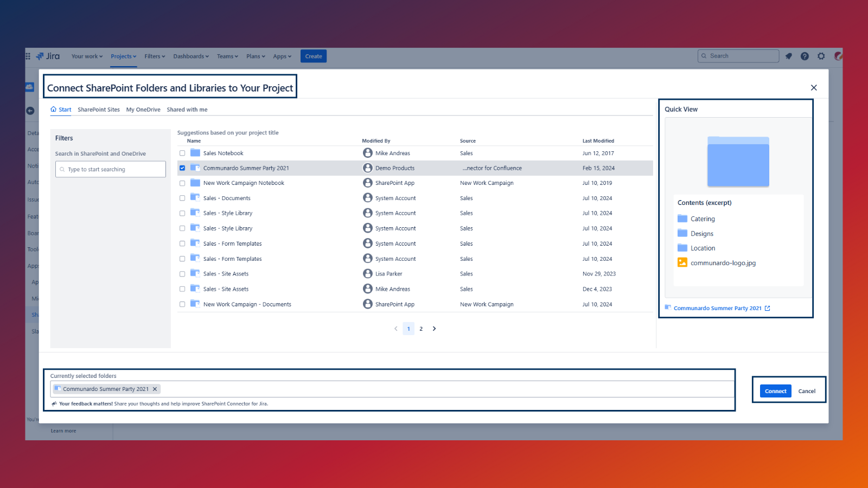Open the Dashboards dropdown
Viewport: 868px width, 488px height.
191,56
